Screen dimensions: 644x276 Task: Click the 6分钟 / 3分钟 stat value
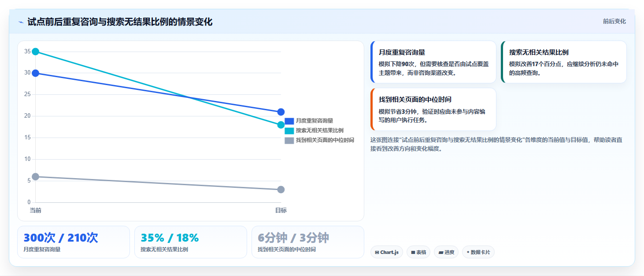(x=293, y=238)
